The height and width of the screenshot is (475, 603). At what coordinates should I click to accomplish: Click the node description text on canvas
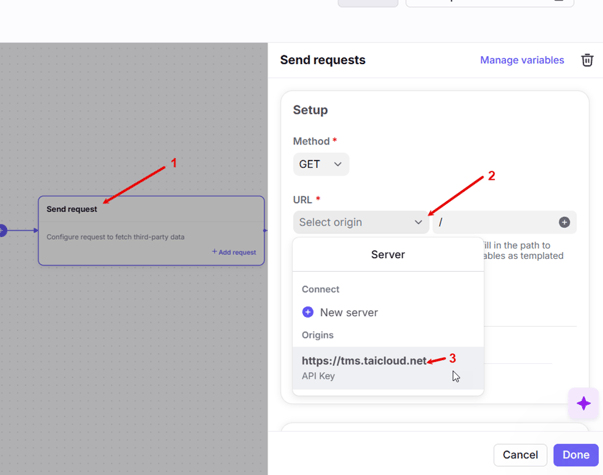pyautogui.click(x=113, y=237)
